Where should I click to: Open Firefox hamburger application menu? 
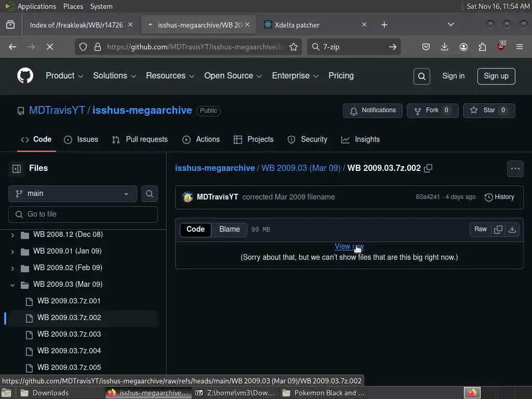[520, 47]
